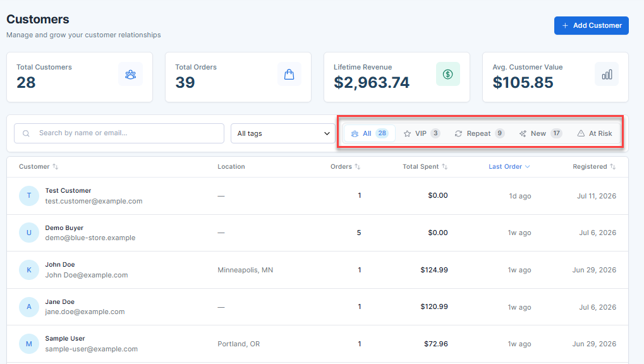The width and height of the screenshot is (644, 364).
Task: Select the All 28 customers tab
Action: [369, 133]
